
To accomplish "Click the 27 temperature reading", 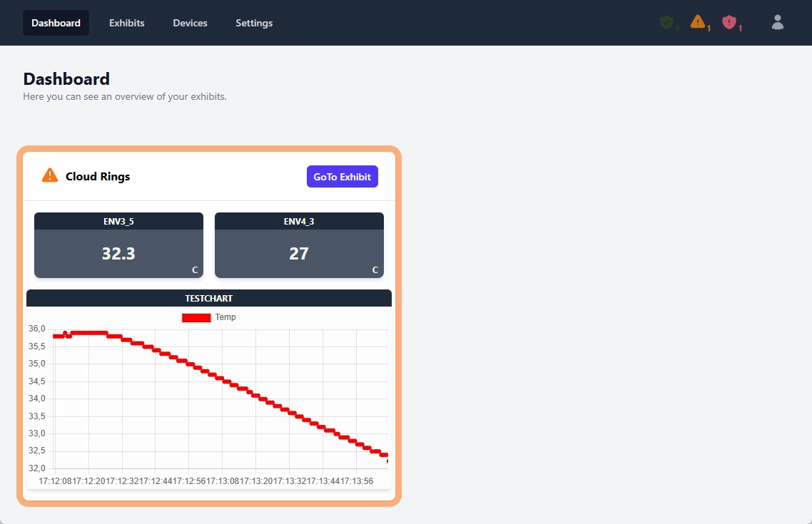I will point(299,254).
